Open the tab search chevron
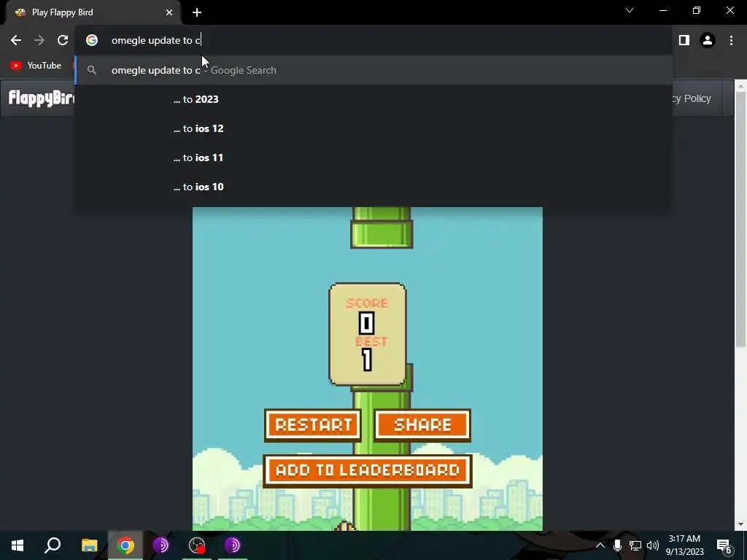Image resolution: width=747 pixels, height=560 pixels. (x=630, y=10)
